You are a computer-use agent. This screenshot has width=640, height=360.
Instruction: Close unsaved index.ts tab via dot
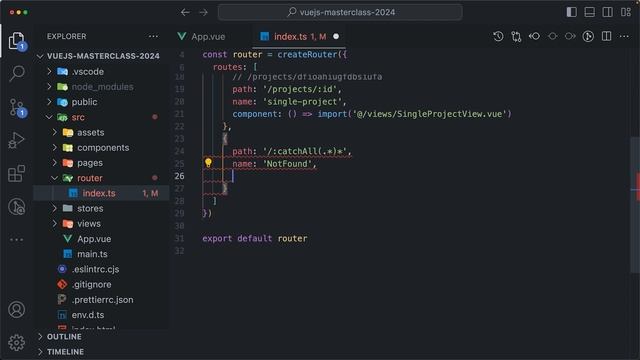pos(336,36)
